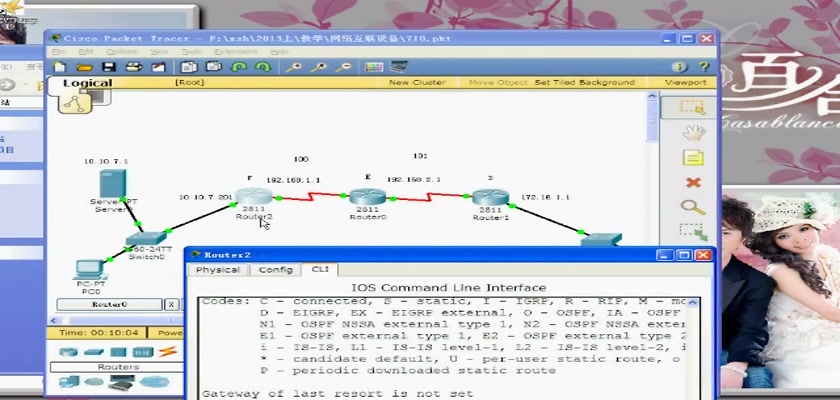Click the Help question mark icon
This screenshot has width=840, height=400.
[x=704, y=67]
